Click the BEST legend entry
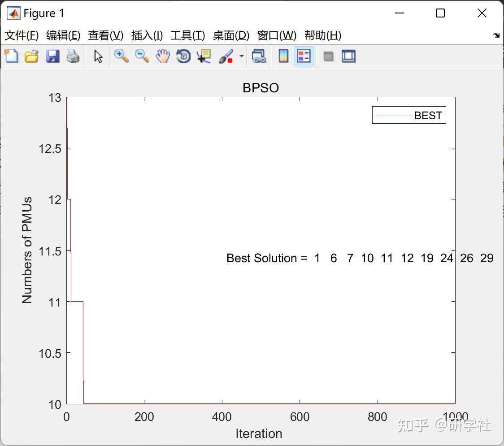This screenshot has height=446, width=504. click(428, 115)
